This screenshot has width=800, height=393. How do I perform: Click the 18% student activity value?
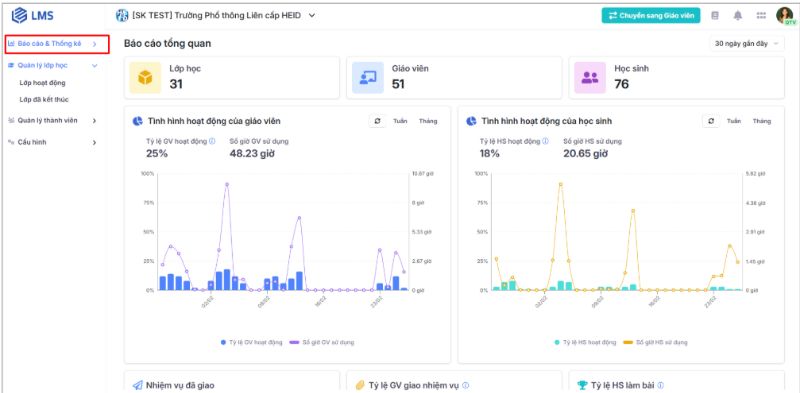pyautogui.click(x=489, y=153)
